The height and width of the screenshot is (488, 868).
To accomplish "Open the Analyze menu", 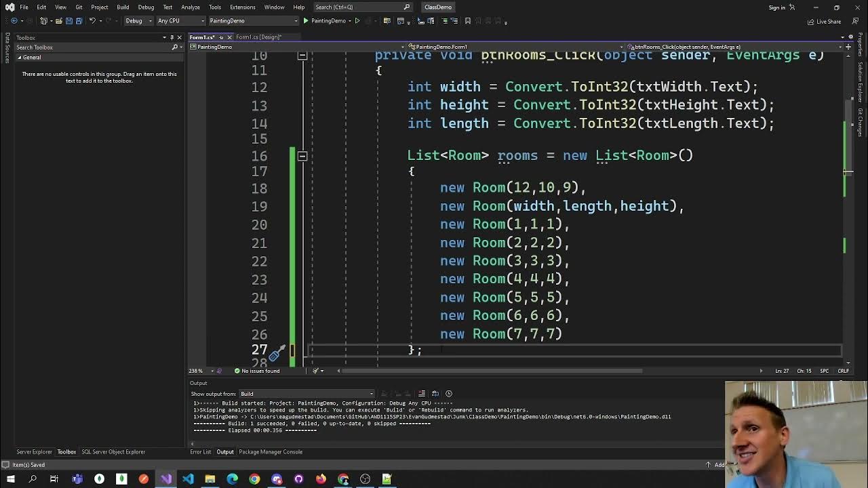I will (191, 7).
